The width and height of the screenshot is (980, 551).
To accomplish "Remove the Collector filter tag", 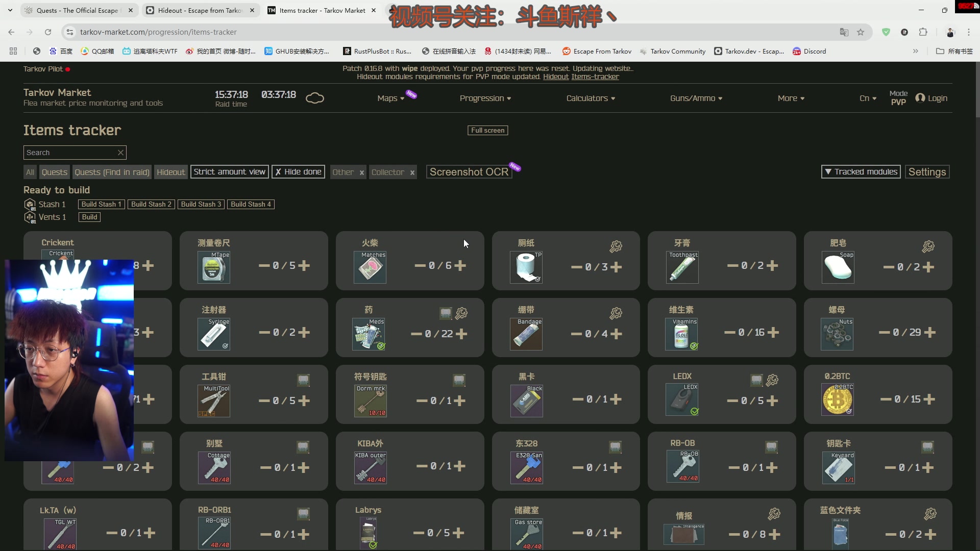I will pos(412,173).
